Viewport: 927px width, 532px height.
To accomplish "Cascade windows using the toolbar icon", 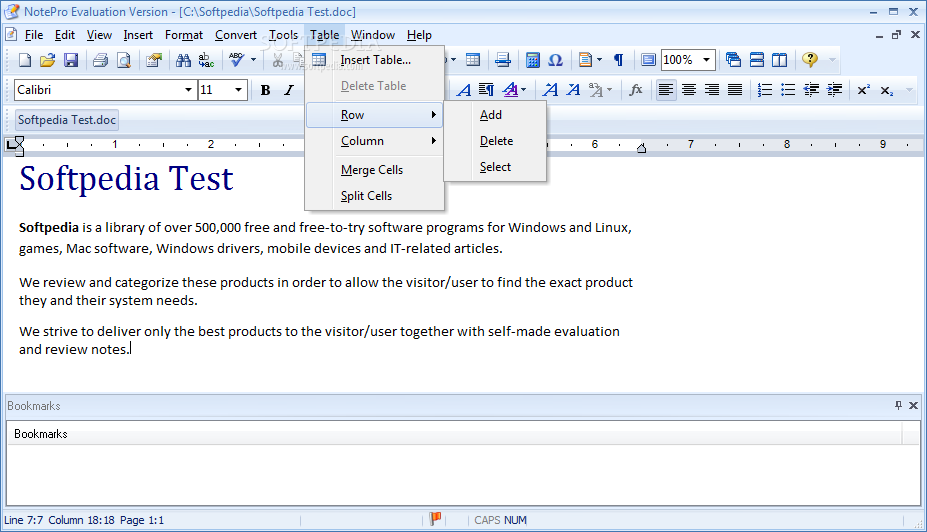I will (x=733, y=60).
